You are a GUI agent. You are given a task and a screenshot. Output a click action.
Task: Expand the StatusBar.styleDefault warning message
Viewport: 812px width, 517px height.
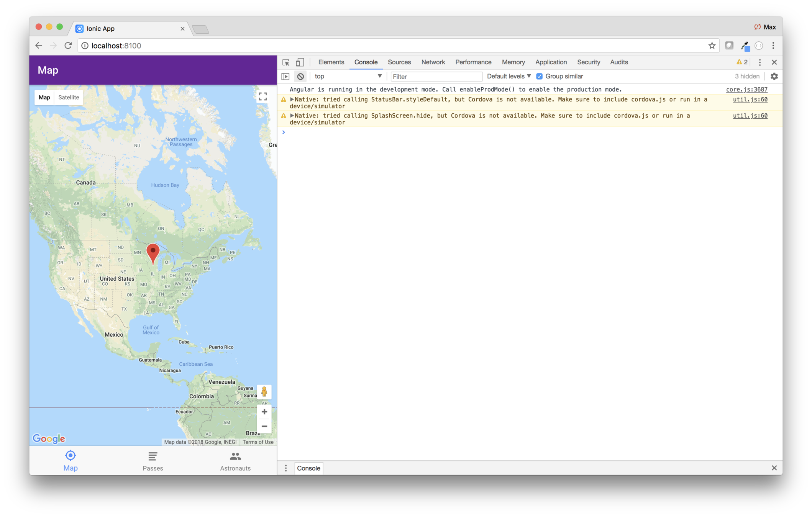(x=292, y=100)
